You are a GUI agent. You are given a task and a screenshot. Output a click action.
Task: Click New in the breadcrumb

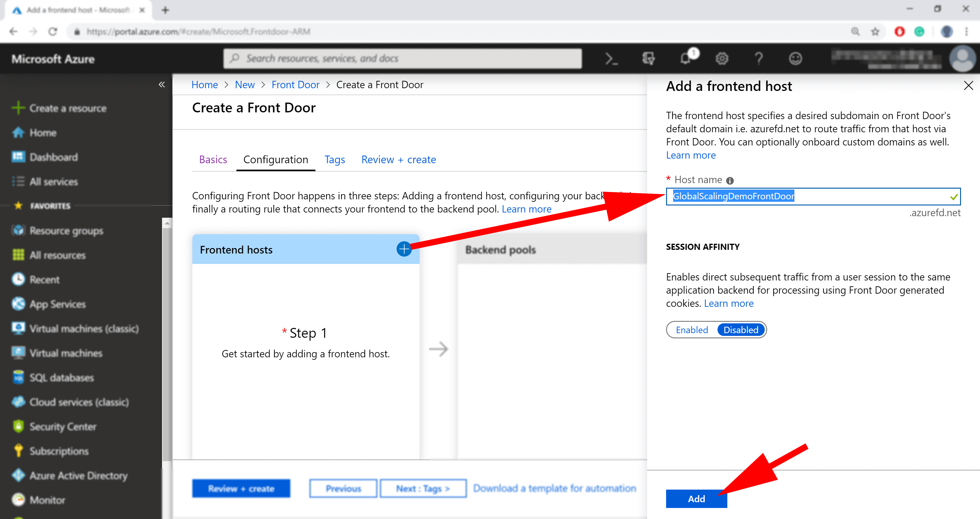pyautogui.click(x=245, y=85)
